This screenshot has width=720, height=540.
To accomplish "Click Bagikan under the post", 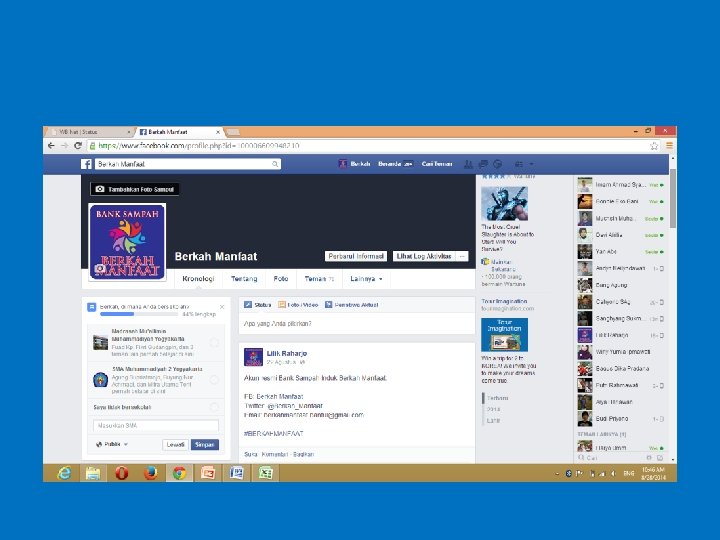I will [303, 454].
